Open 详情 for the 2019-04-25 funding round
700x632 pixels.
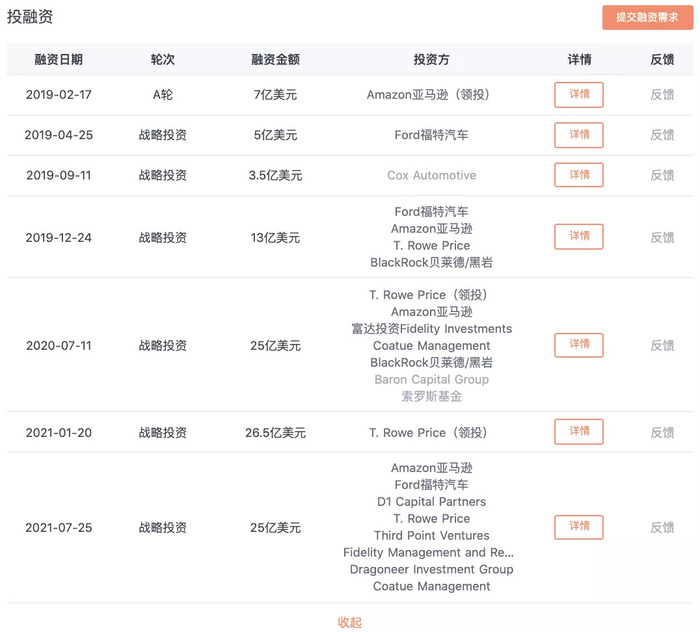(x=579, y=135)
